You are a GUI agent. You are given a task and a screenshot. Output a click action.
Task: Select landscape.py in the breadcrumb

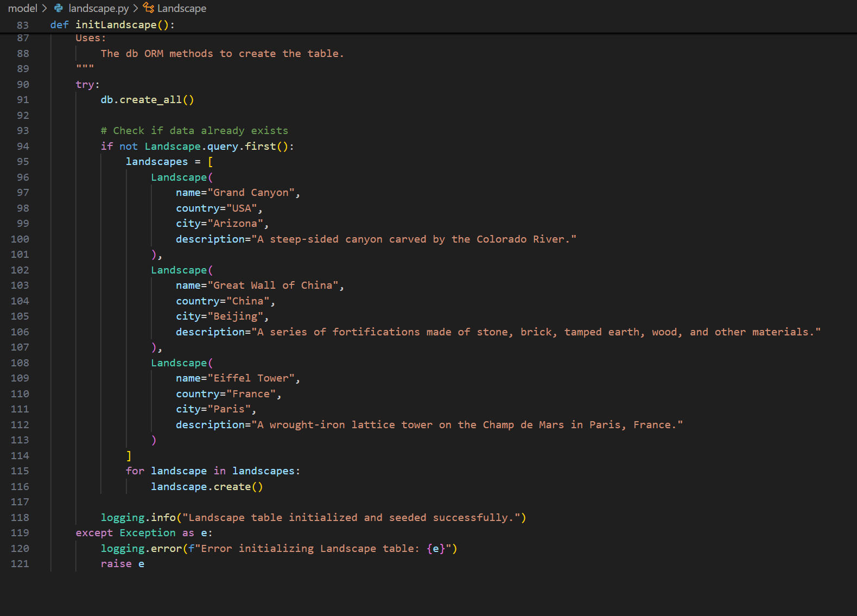point(99,8)
